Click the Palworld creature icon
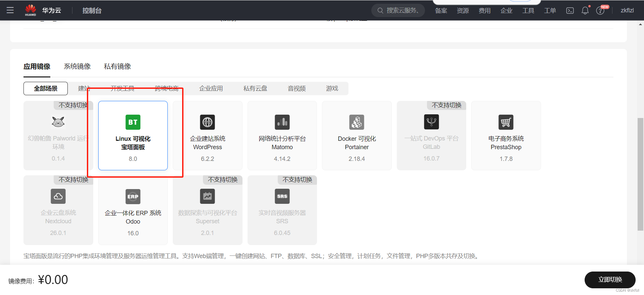 pos(58,122)
